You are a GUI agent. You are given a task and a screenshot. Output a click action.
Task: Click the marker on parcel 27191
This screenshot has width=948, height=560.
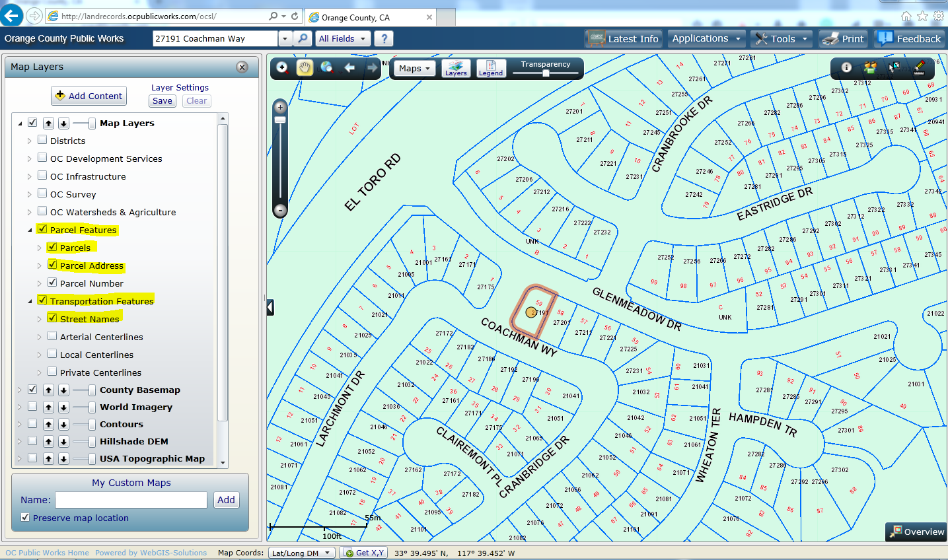click(x=530, y=312)
